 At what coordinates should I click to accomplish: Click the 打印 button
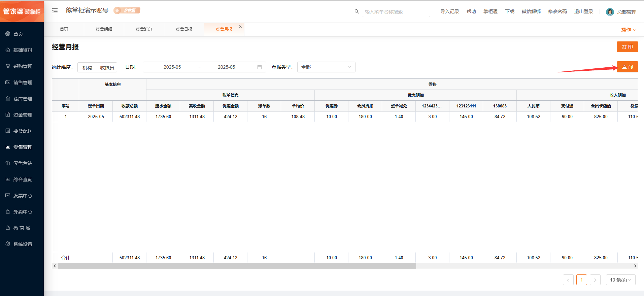point(627,47)
